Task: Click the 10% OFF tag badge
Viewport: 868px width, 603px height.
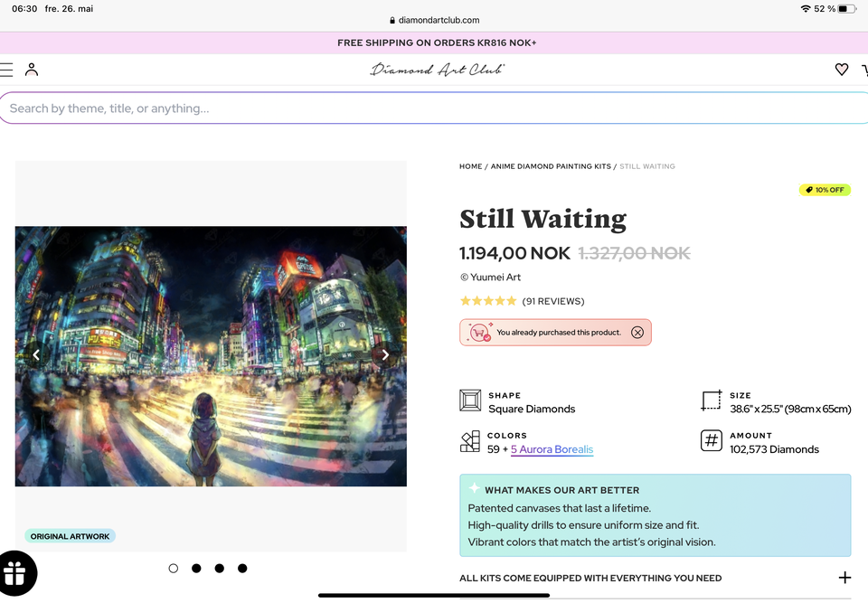Action: click(x=825, y=190)
